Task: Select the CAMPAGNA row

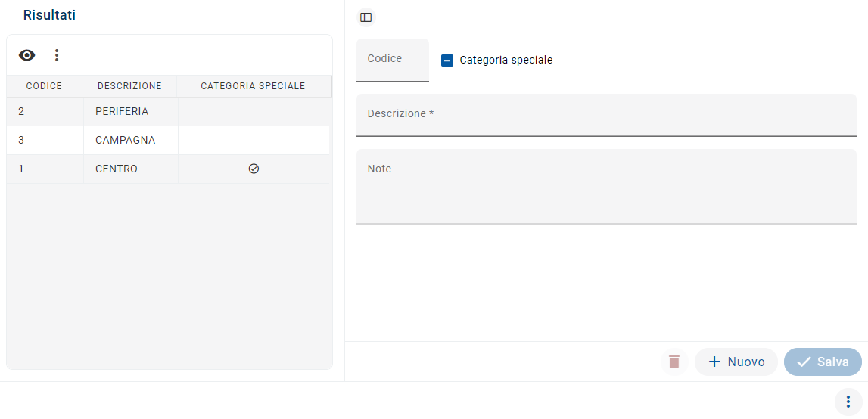Action: (125, 140)
